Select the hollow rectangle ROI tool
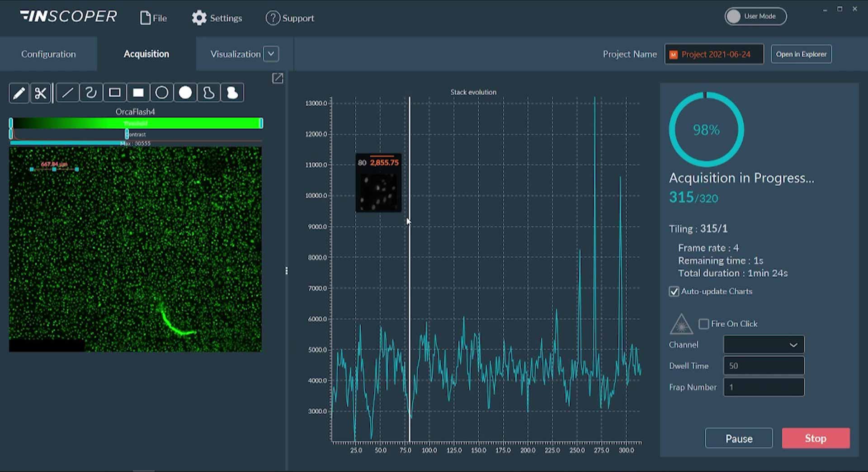 click(x=114, y=93)
